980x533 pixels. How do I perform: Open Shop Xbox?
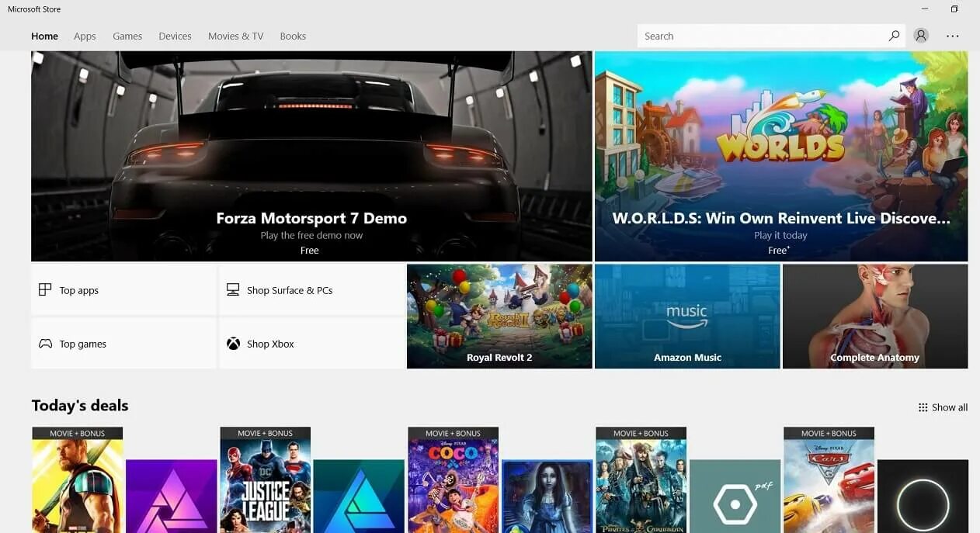(311, 344)
